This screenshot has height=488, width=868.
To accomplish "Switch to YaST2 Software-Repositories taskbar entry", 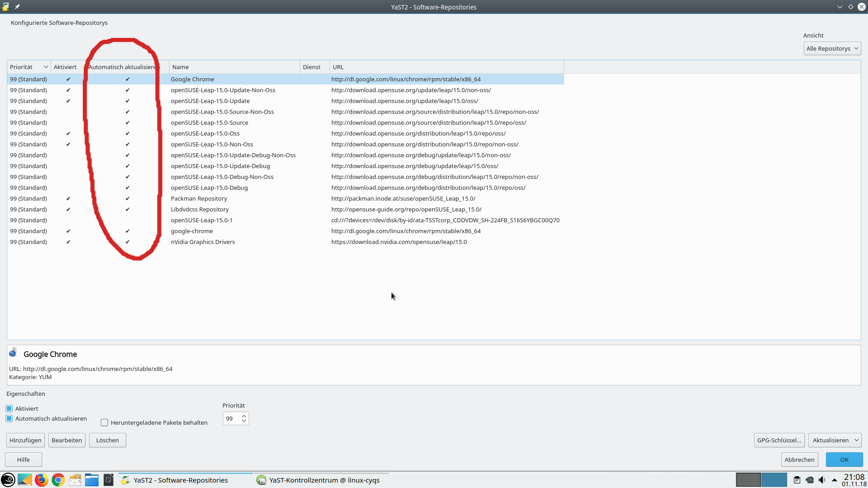I will pos(185,480).
